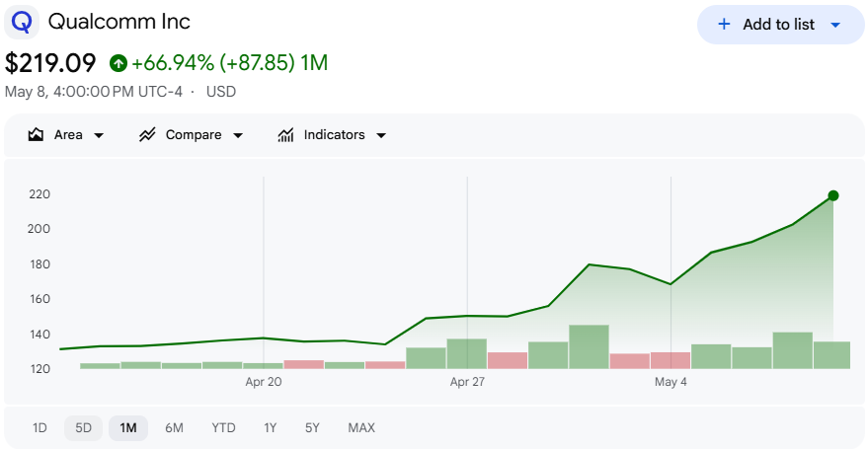Viewport: 868px width, 449px height.
Task: Select the 1M time range tab
Action: (x=127, y=428)
